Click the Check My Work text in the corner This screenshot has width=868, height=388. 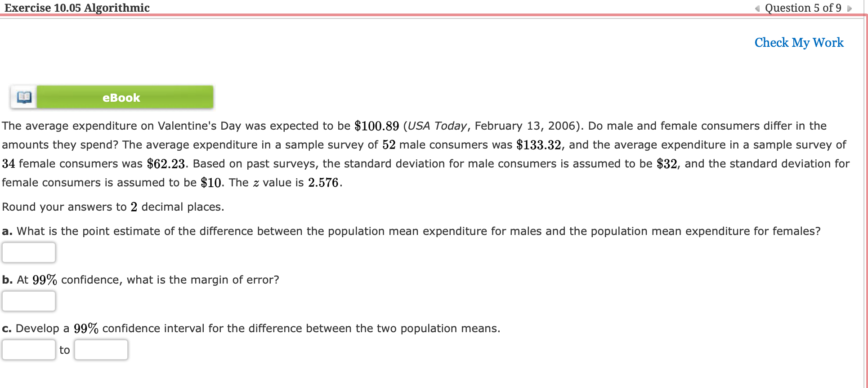(799, 42)
